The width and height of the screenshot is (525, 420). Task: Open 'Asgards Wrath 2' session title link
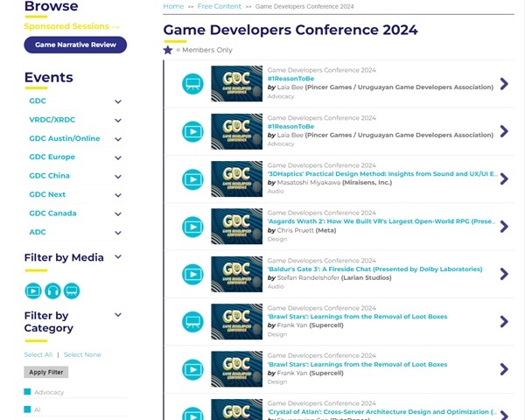pyautogui.click(x=381, y=221)
